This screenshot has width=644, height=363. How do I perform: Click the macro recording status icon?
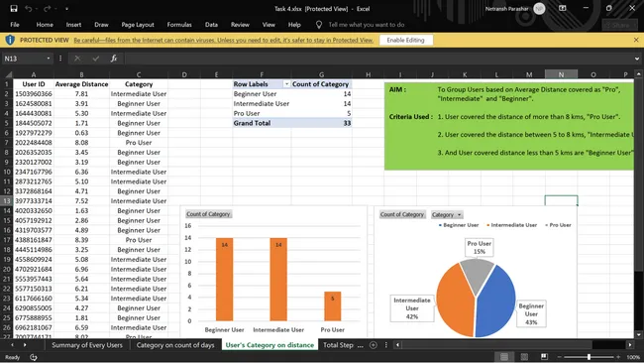pos(34,357)
